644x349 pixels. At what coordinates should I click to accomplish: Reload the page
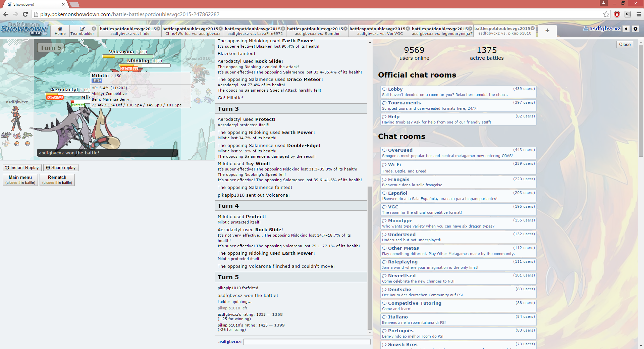pyautogui.click(x=25, y=14)
